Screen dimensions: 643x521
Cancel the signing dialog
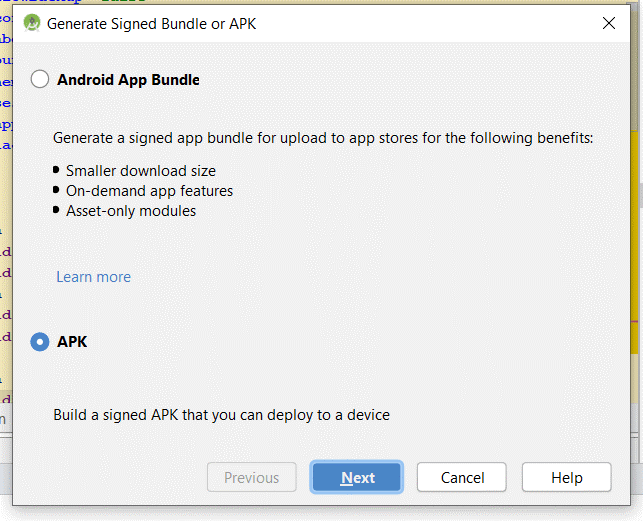(x=463, y=478)
